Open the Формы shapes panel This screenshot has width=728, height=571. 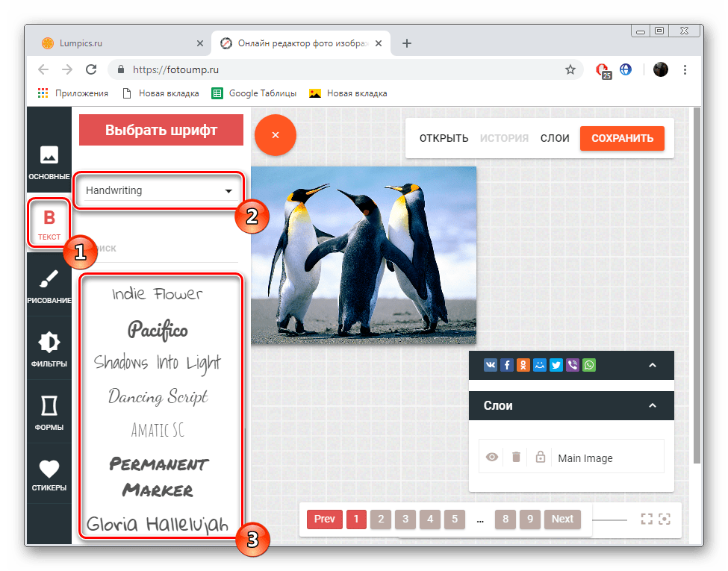(x=49, y=414)
